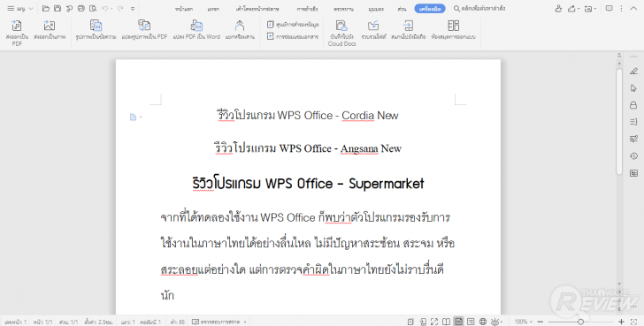Expand the arrow beside the Menu label
Screen dimensions: 644x326
point(31,9)
